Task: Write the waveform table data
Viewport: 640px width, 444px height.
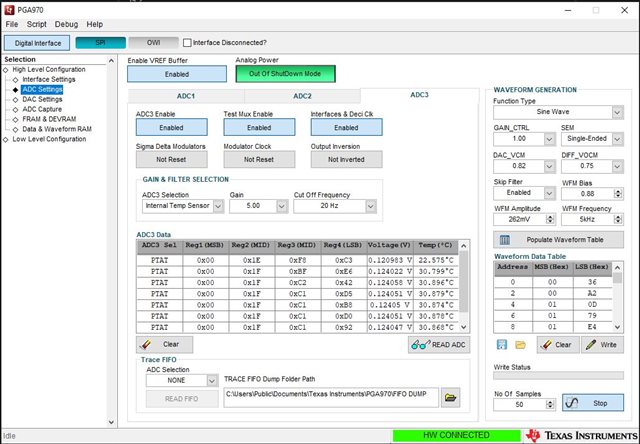Action: click(x=602, y=345)
